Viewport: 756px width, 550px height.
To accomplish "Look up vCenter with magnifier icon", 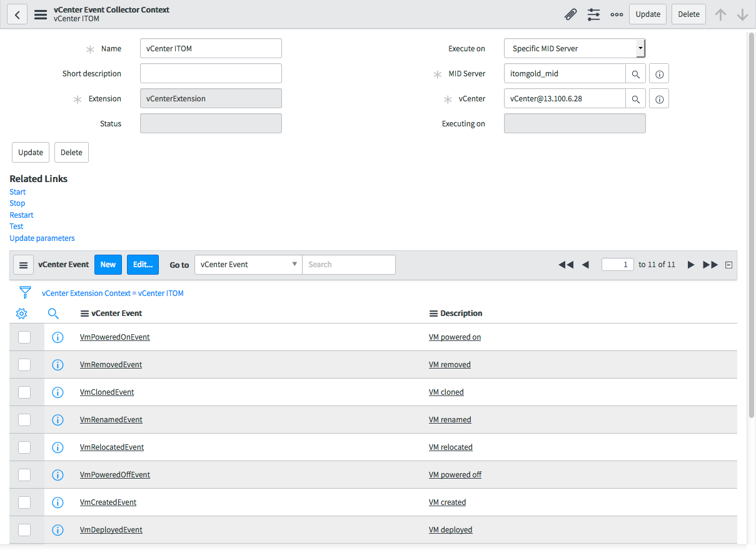I will pyautogui.click(x=636, y=99).
